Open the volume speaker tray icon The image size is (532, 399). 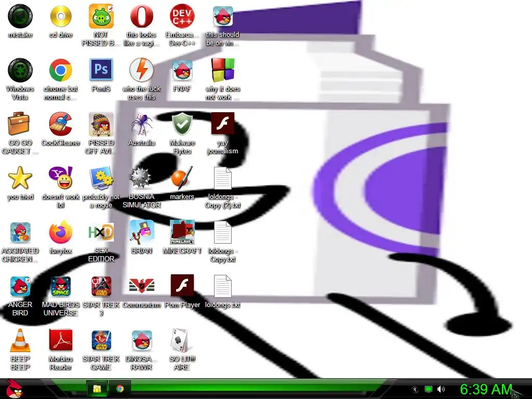click(441, 389)
